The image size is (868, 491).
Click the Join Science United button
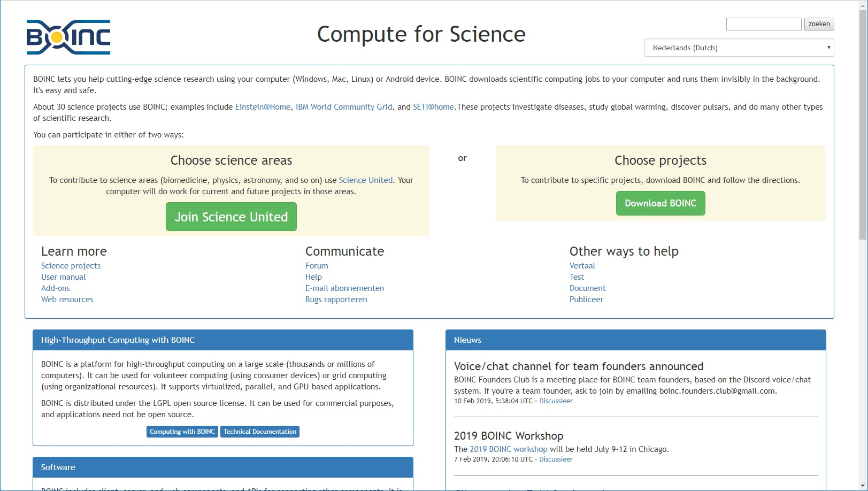coord(231,217)
